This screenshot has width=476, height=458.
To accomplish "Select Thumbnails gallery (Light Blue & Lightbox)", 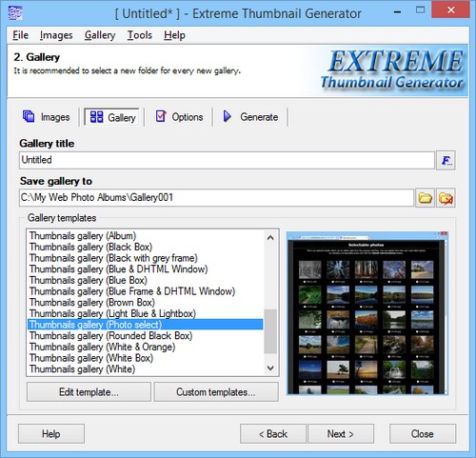I will pyautogui.click(x=146, y=313).
